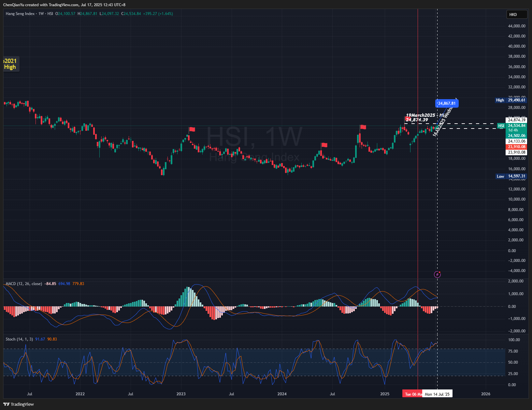Click the blue 24,867.81 price callout
532x410 pixels.
coord(447,103)
